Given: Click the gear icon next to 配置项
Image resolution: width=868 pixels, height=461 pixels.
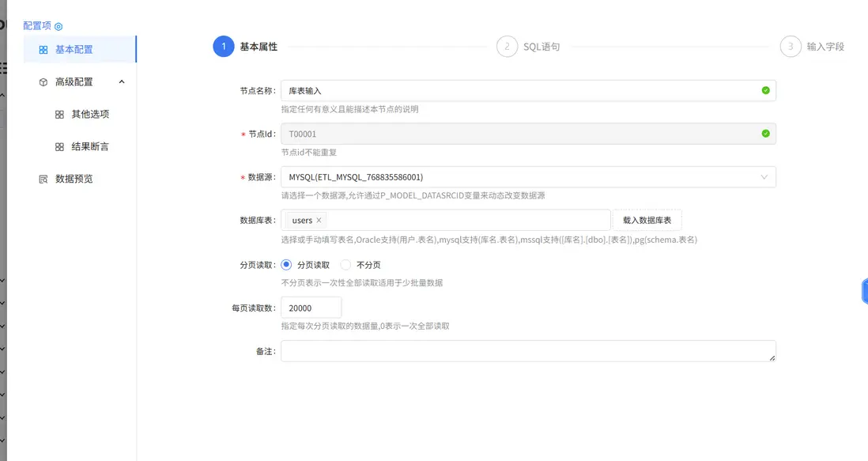Looking at the screenshot, I should 56,25.
